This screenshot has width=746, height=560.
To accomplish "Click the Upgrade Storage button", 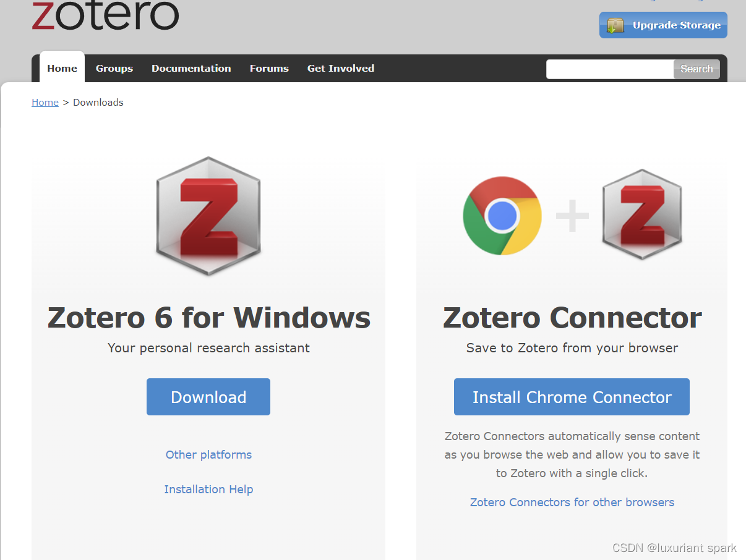I will pos(663,25).
